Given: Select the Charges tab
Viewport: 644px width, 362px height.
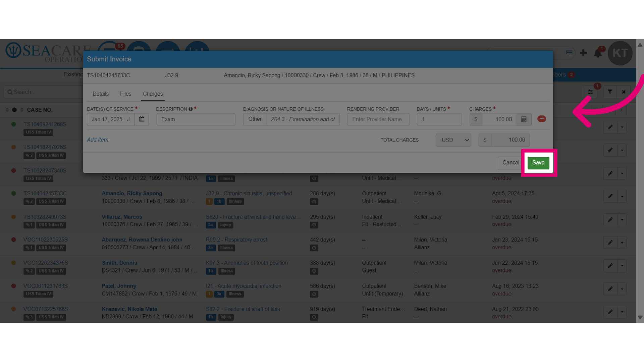Looking at the screenshot, I should point(153,94).
